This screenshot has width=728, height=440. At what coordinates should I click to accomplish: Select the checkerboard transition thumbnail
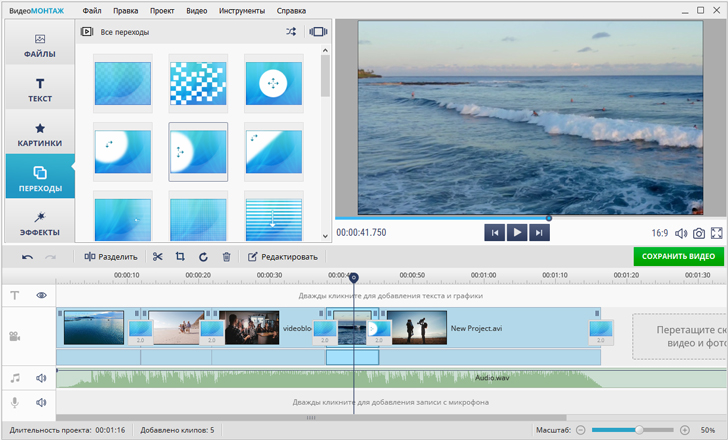[x=198, y=83]
